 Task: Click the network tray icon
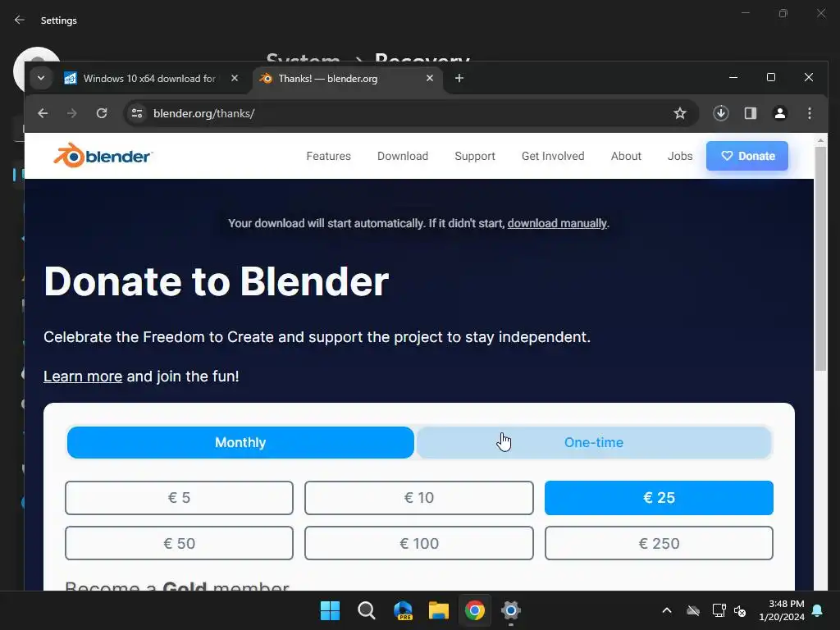coord(719,610)
